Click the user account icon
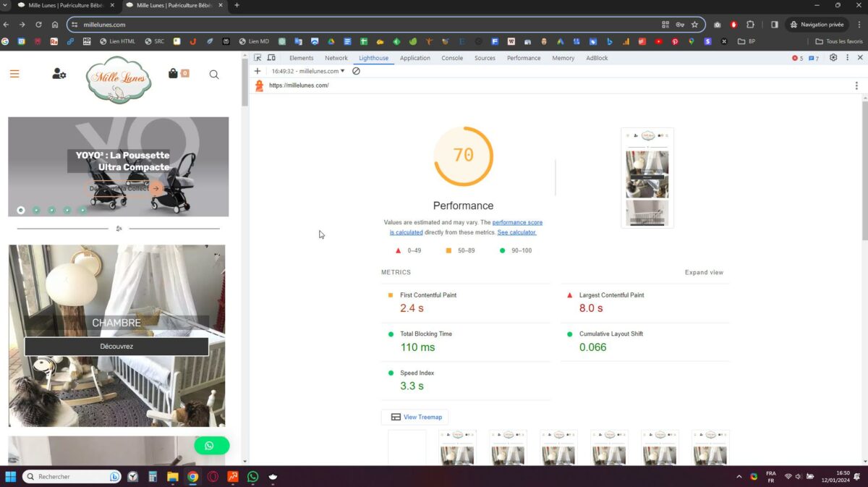The height and width of the screenshot is (487, 868). point(59,74)
